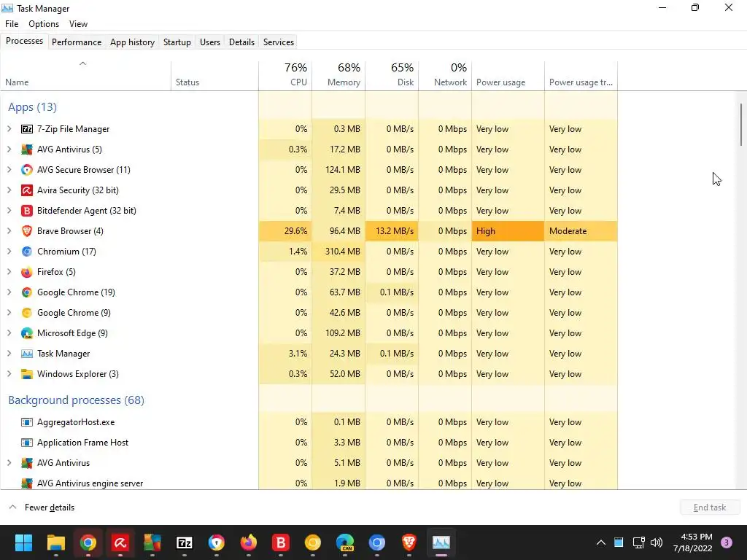Click the Status column header

click(x=215, y=75)
